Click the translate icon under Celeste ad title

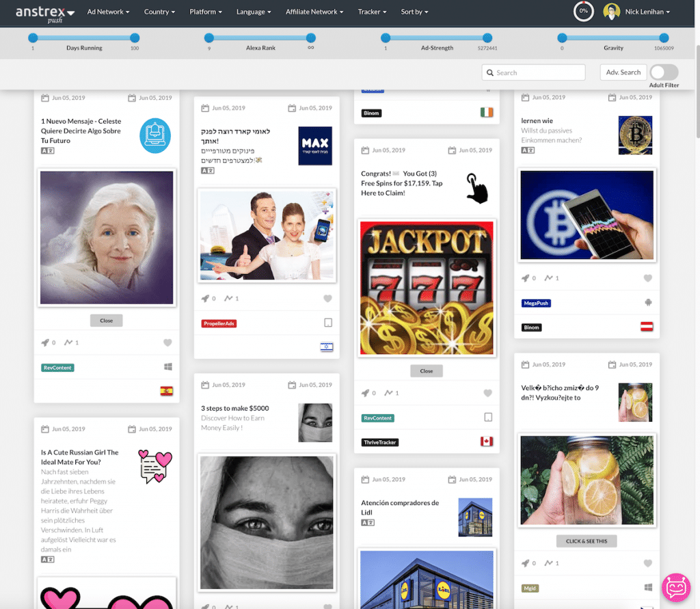tap(47, 150)
